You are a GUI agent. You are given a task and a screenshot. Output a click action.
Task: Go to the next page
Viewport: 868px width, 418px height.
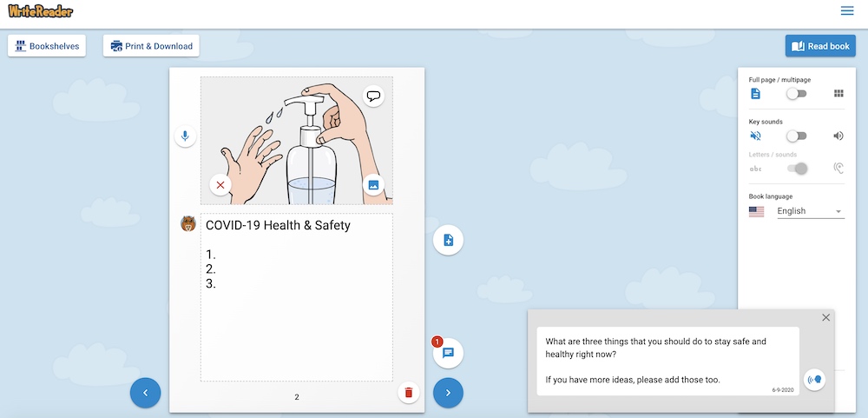(x=448, y=393)
